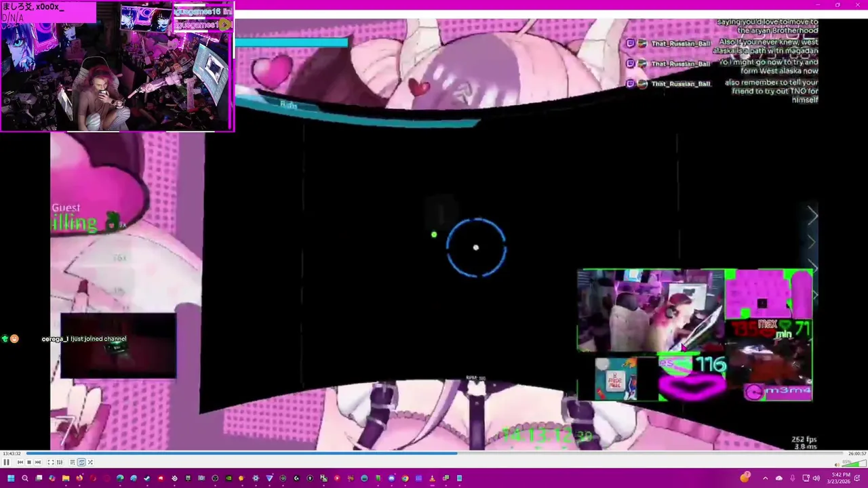Switch to Google Chrome in the taskbar
This screenshot has width=868, height=488.
pyautogui.click(x=405, y=479)
